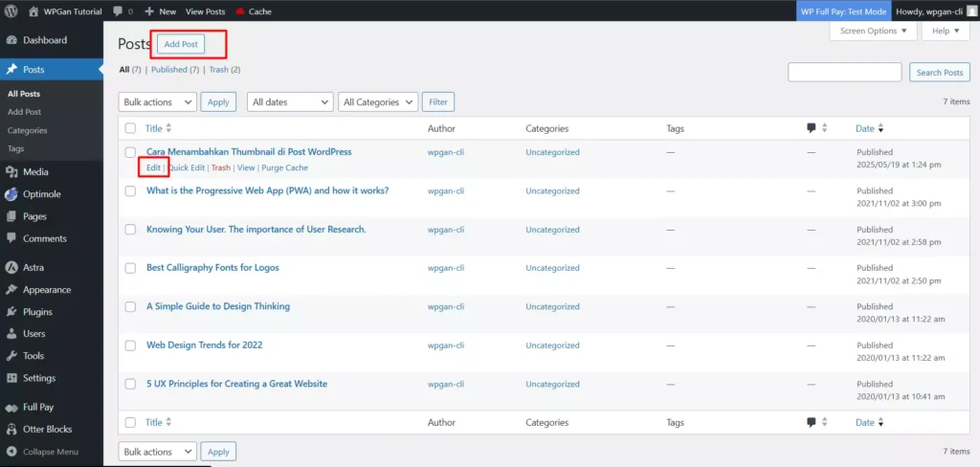Open the Howdy, wpgan-cli account menu
This screenshot has height=467, width=980.
coord(935,11)
